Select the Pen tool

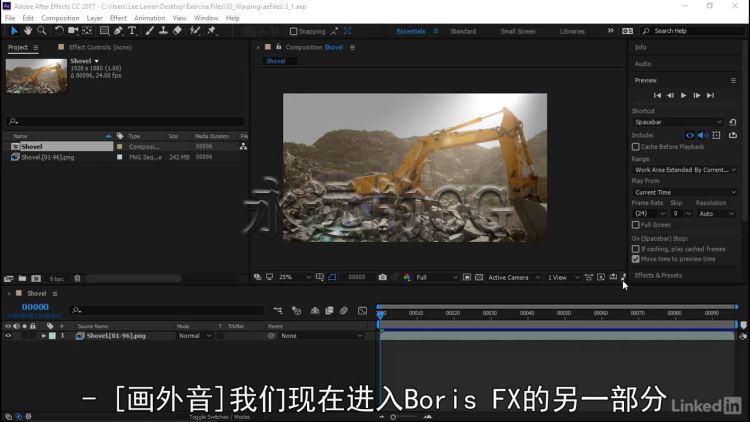[x=118, y=31]
